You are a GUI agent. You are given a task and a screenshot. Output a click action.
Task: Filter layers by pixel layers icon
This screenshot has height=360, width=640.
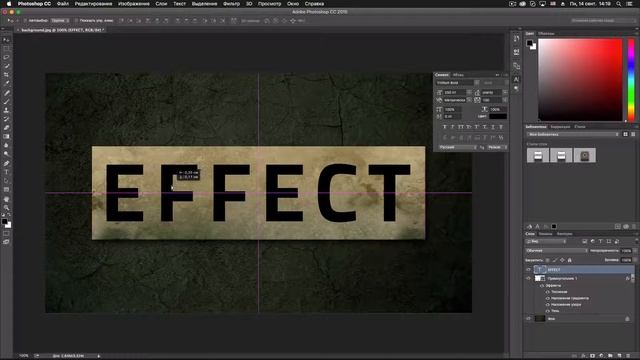(x=584, y=242)
